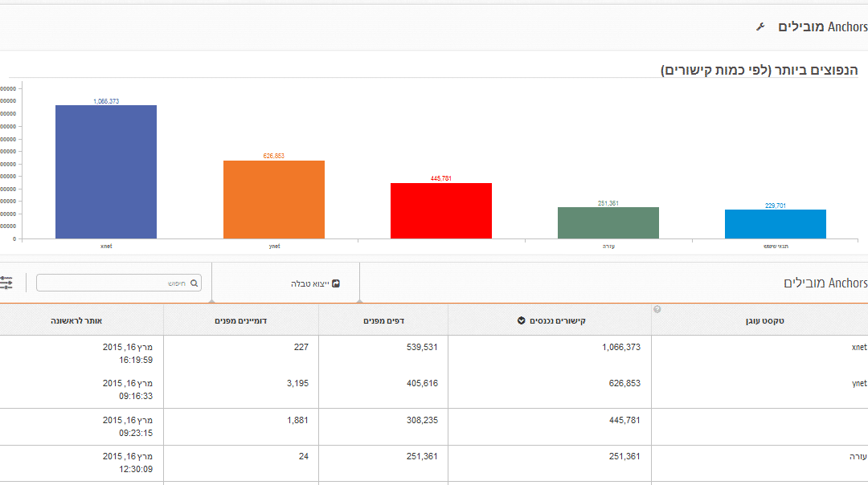The image size is (868, 485).
Task: Export the table with ייצוא טבלה
Action: tap(316, 283)
